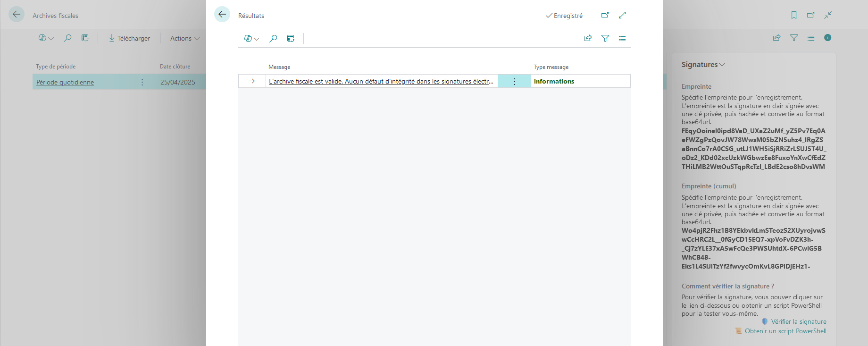Go back from the Résultats dialog
Image resolution: width=868 pixels, height=346 pixels.
coord(222,14)
